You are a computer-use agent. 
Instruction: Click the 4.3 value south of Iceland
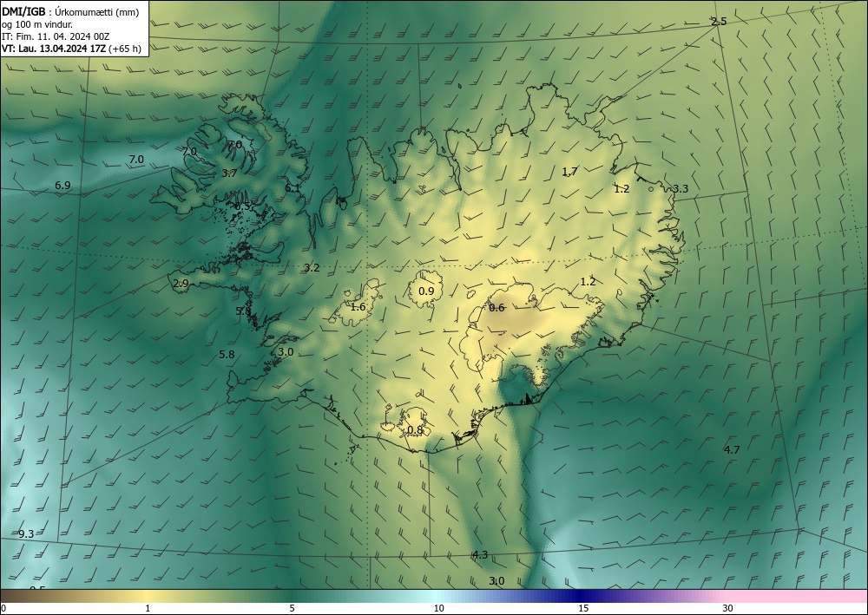tap(480, 555)
